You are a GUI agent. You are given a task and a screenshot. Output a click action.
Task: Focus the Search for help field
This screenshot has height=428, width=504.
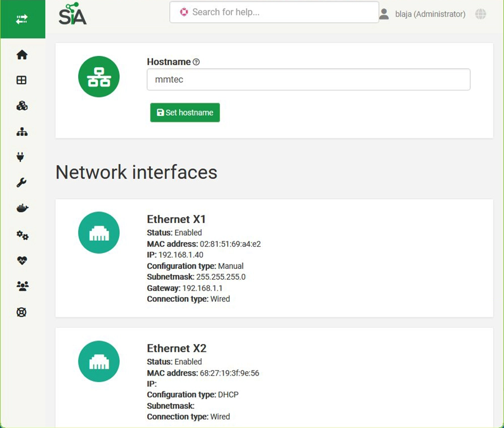[274, 12]
